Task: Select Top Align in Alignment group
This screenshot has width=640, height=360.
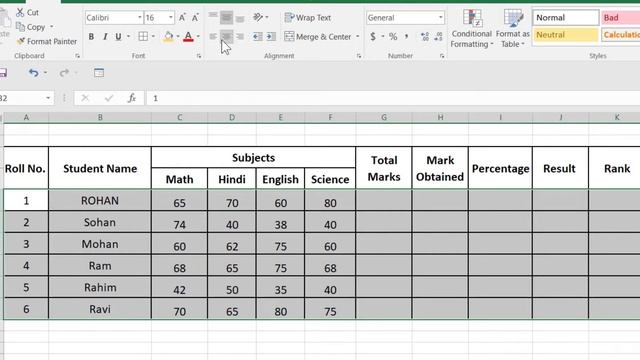Action: (213, 17)
